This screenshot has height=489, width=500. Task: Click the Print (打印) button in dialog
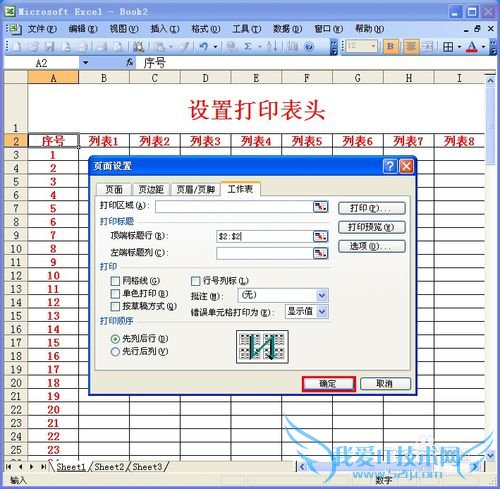pos(372,208)
